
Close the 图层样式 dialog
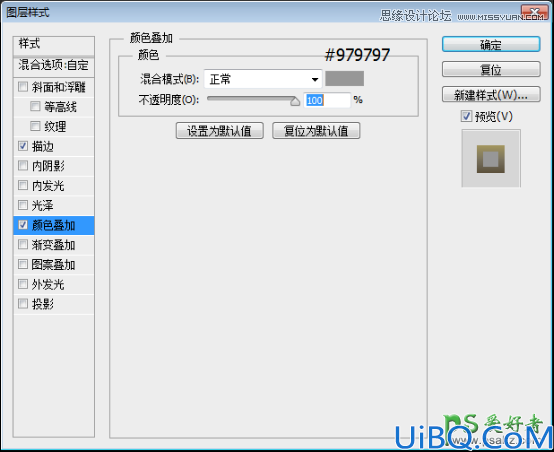pos(535,12)
